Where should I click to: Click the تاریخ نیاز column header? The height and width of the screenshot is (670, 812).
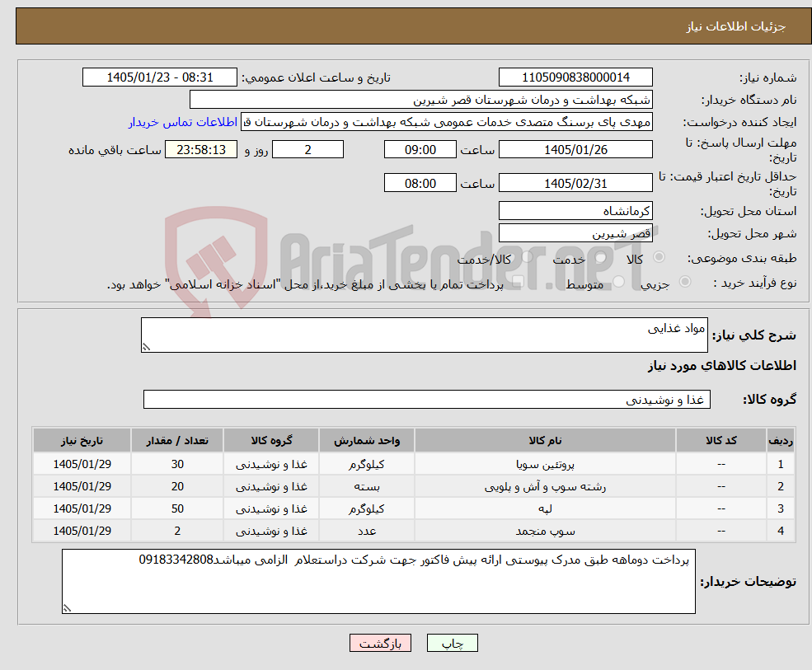82,441
